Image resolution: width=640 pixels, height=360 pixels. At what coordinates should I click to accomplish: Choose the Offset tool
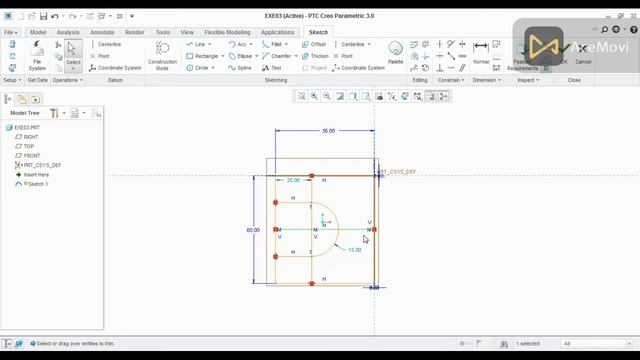(314, 44)
